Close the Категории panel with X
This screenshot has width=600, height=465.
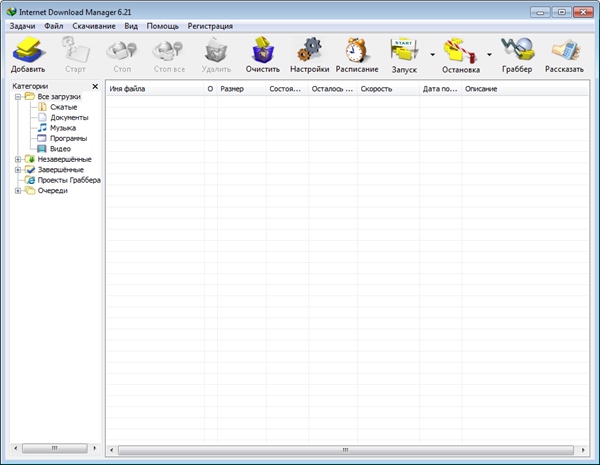tap(95, 86)
